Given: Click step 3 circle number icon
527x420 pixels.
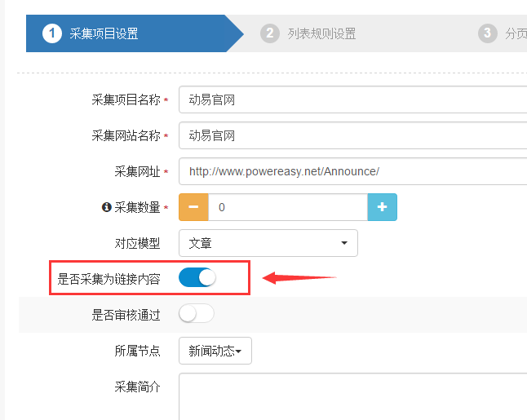Looking at the screenshot, I should click(x=488, y=33).
